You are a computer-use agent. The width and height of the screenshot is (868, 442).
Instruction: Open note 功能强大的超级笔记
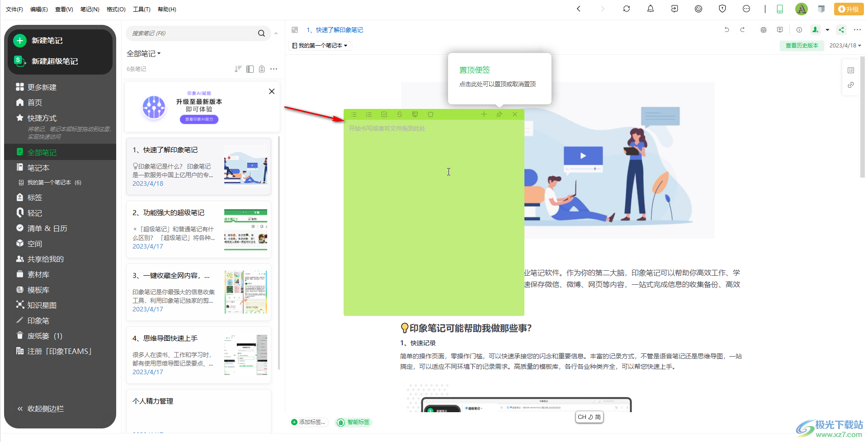coord(199,230)
